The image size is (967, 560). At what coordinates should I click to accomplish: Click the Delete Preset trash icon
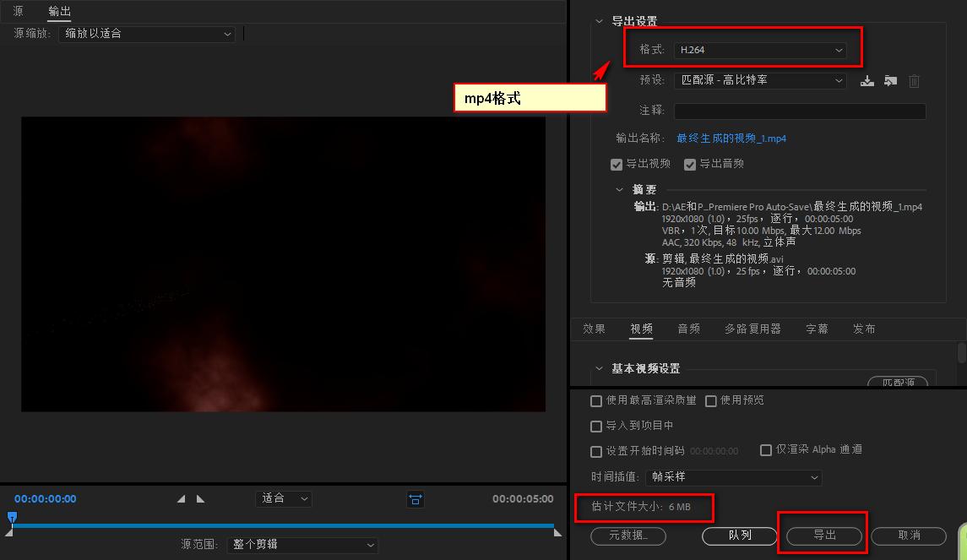[x=914, y=80]
